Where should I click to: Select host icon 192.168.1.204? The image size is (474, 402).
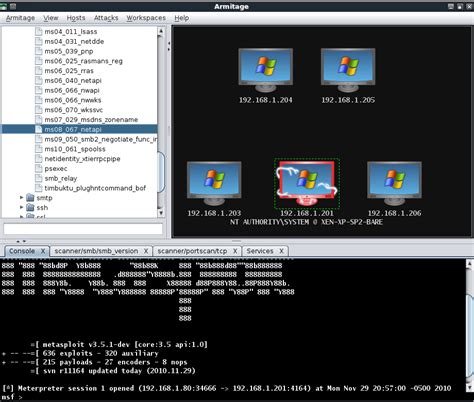(x=265, y=70)
